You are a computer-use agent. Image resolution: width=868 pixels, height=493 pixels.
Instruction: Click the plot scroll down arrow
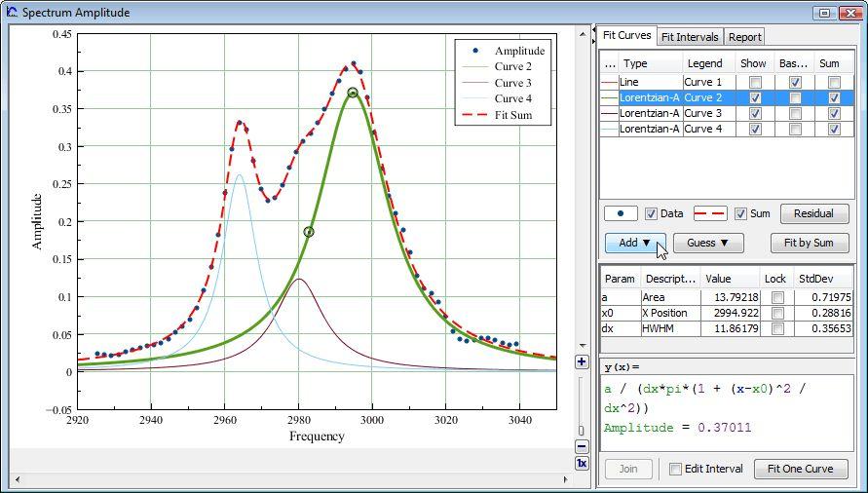[x=582, y=345]
